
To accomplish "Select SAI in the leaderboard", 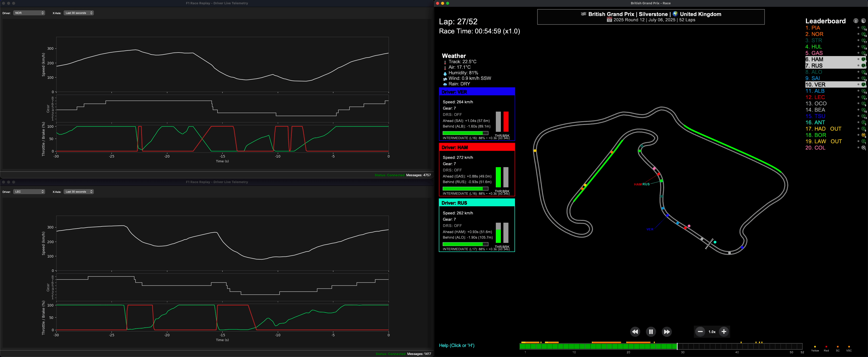I will coord(812,78).
